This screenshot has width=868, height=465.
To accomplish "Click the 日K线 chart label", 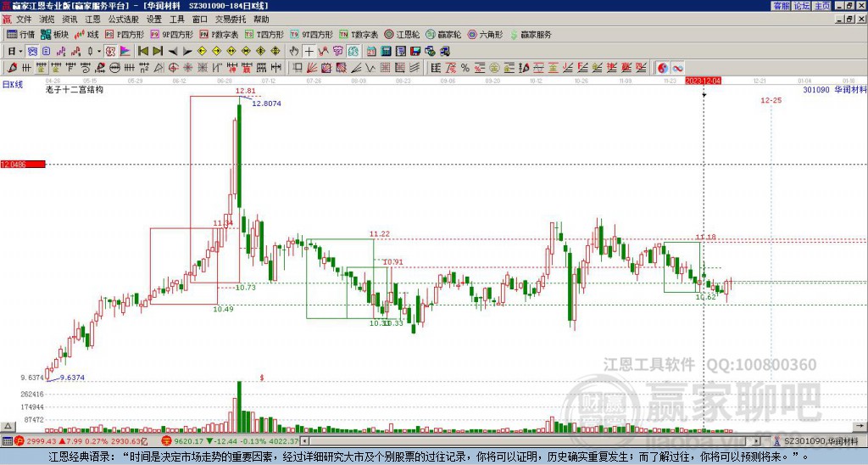I will [13, 85].
